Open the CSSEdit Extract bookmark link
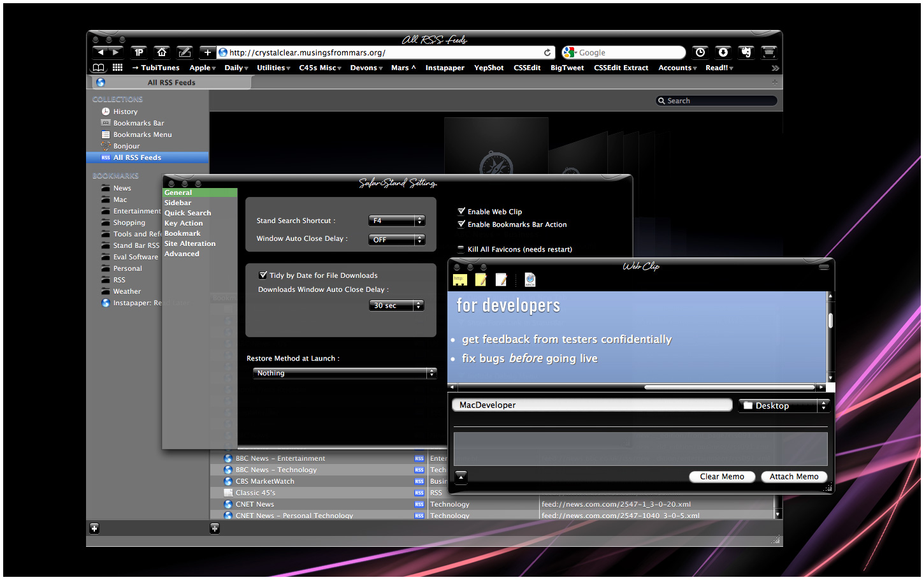The height and width of the screenshot is (580, 924). 621,68
